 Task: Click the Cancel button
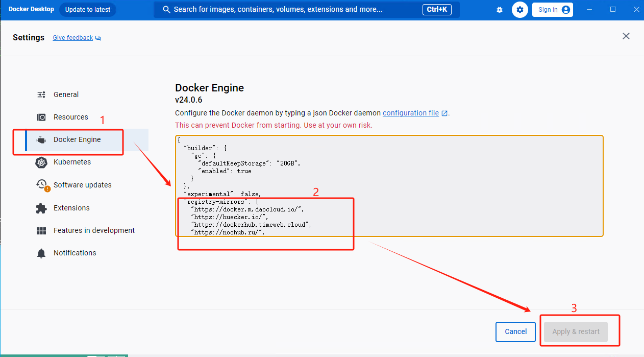tap(515, 331)
